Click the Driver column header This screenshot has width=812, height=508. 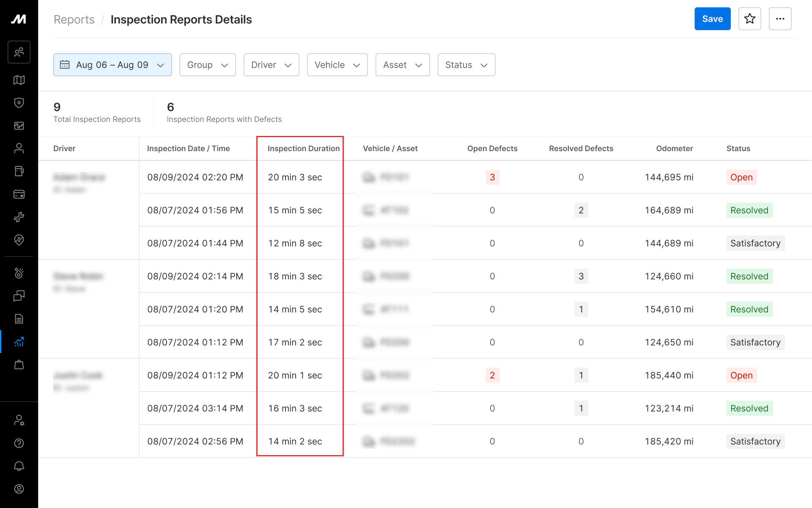tap(64, 149)
